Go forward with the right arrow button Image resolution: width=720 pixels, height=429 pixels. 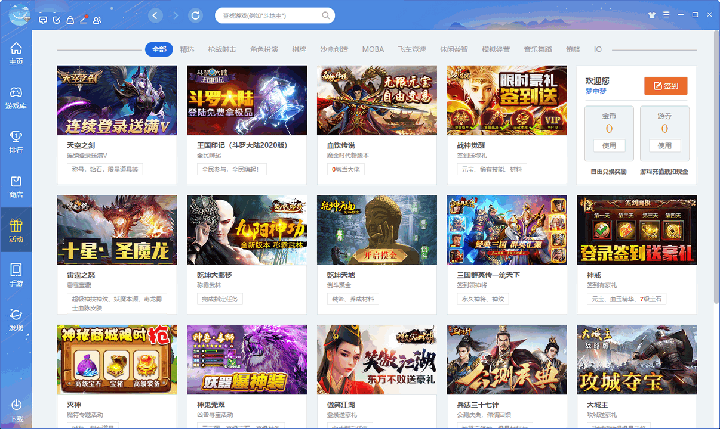point(175,16)
